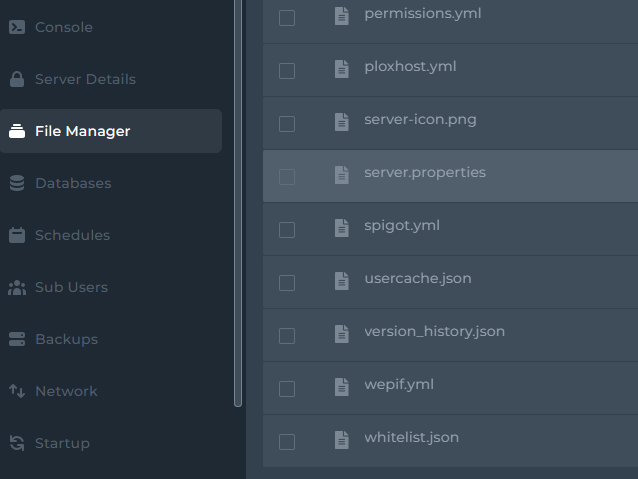This screenshot has height=479, width=638.
Task: Click the Schedules calendar icon
Action: [x=17, y=235]
